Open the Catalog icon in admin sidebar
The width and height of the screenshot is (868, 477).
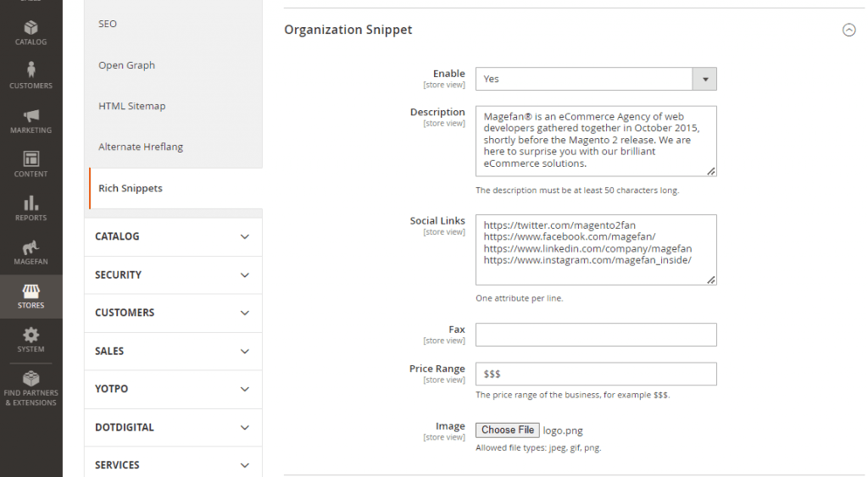[31, 29]
